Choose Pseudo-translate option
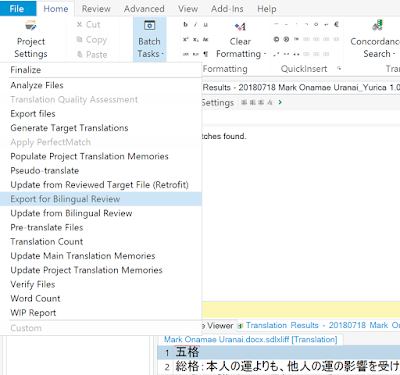The height and width of the screenshot is (375, 400). [101, 171]
